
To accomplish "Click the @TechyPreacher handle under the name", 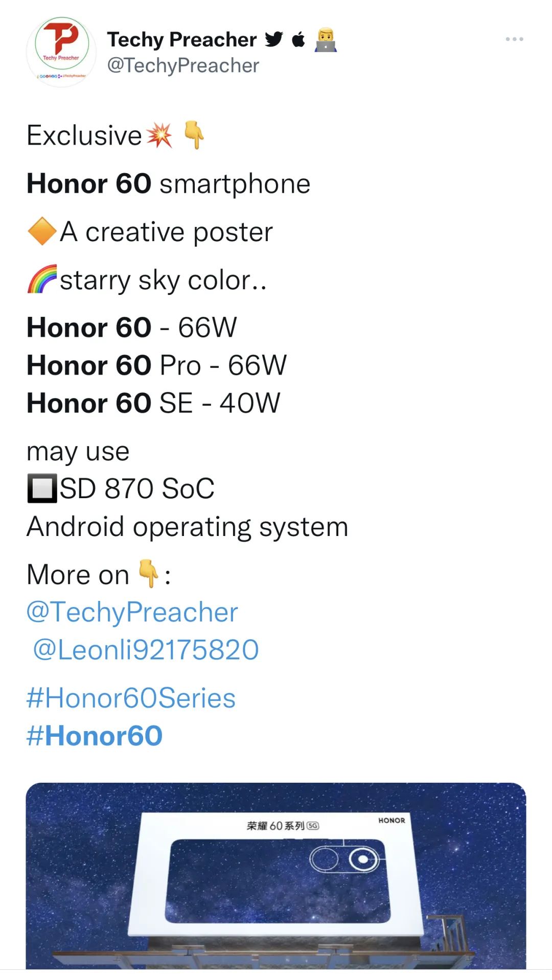I will click(183, 66).
